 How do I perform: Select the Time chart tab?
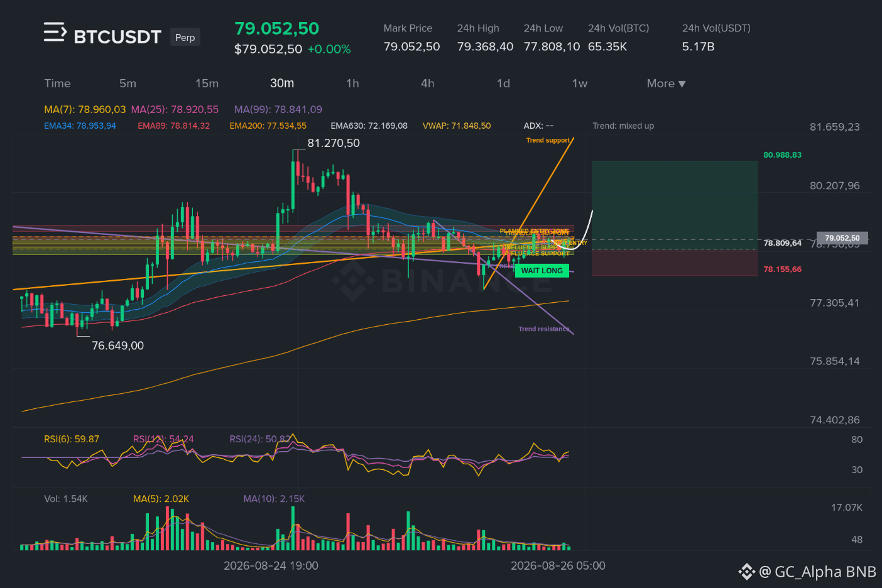click(x=57, y=84)
